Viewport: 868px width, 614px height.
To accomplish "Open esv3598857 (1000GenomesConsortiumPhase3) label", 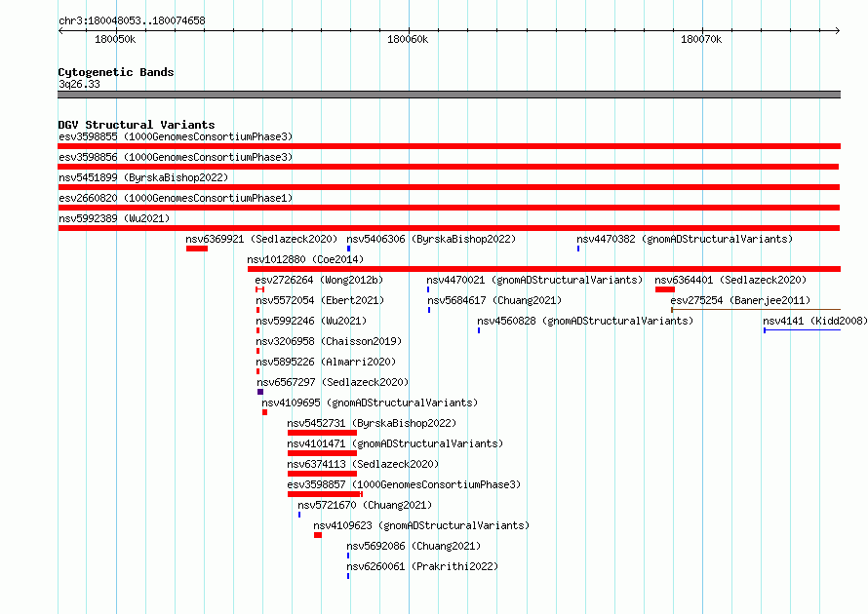I will [404, 484].
